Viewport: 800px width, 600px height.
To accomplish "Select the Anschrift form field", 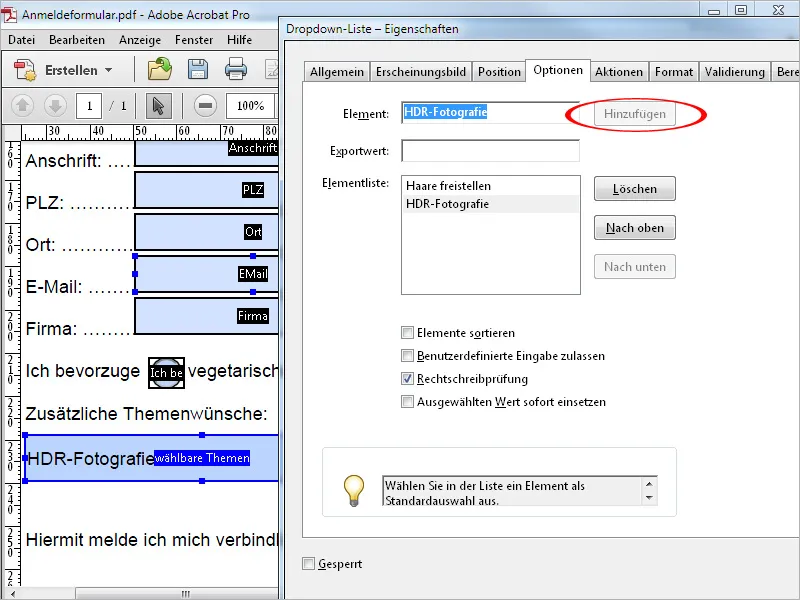I will tap(207, 154).
